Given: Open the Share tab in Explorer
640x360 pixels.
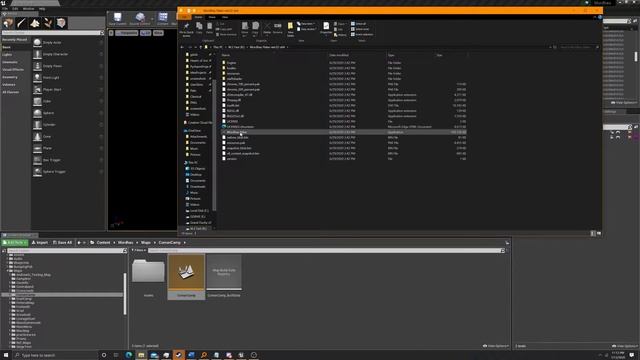Looking at the screenshot, I should [212, 17].
